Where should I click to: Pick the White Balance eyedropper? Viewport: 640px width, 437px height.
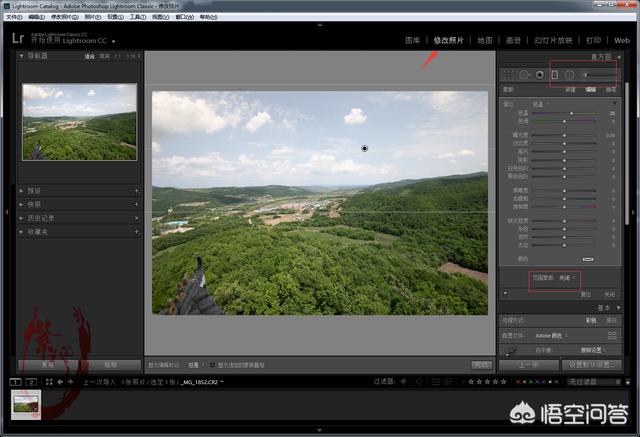(508, 351)
